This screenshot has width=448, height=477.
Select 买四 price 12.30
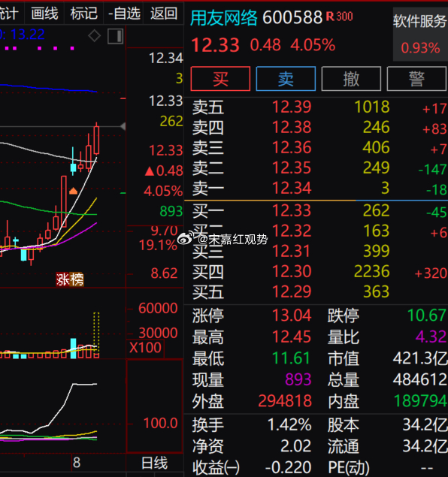(292, 271)
